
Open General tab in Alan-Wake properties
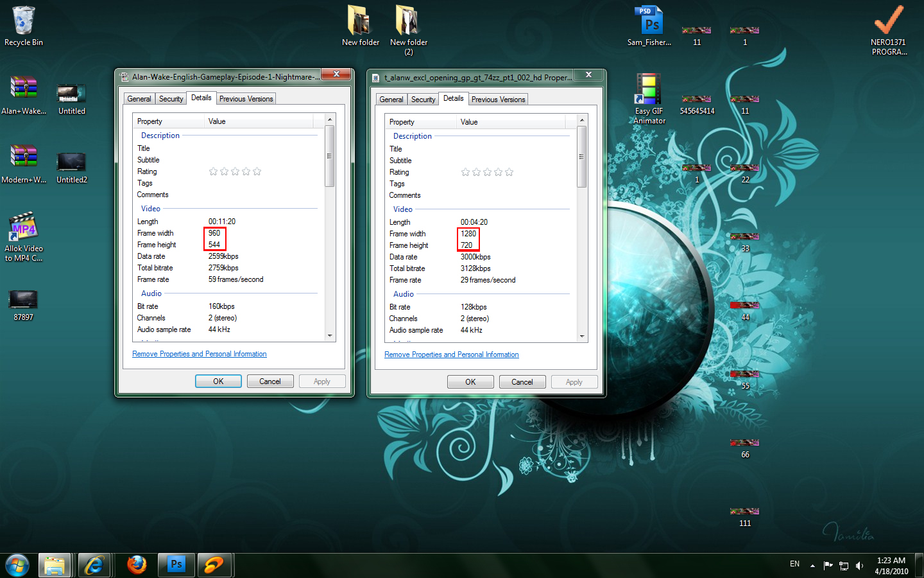[139, 99]
